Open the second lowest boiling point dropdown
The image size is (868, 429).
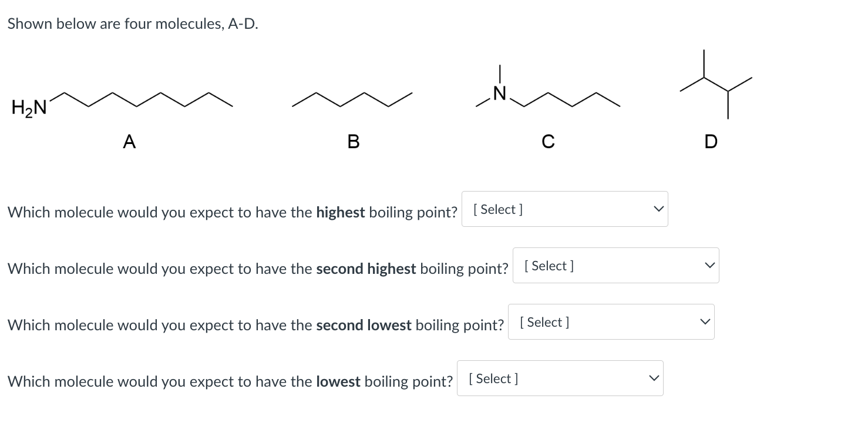610,321
